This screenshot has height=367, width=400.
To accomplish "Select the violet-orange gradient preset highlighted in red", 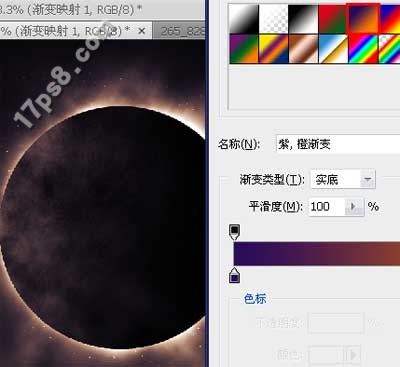I will [362, 19].
